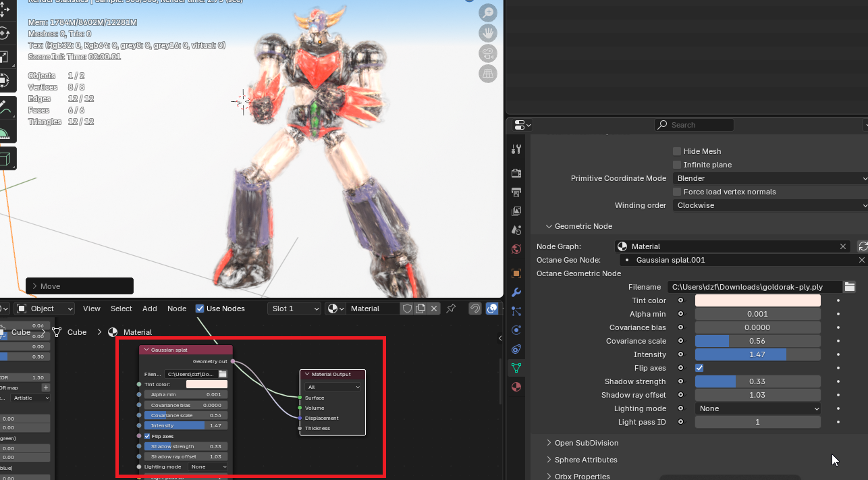Open the properties editor type menu
The image size is (868, 480).
(x=522, y=125)
